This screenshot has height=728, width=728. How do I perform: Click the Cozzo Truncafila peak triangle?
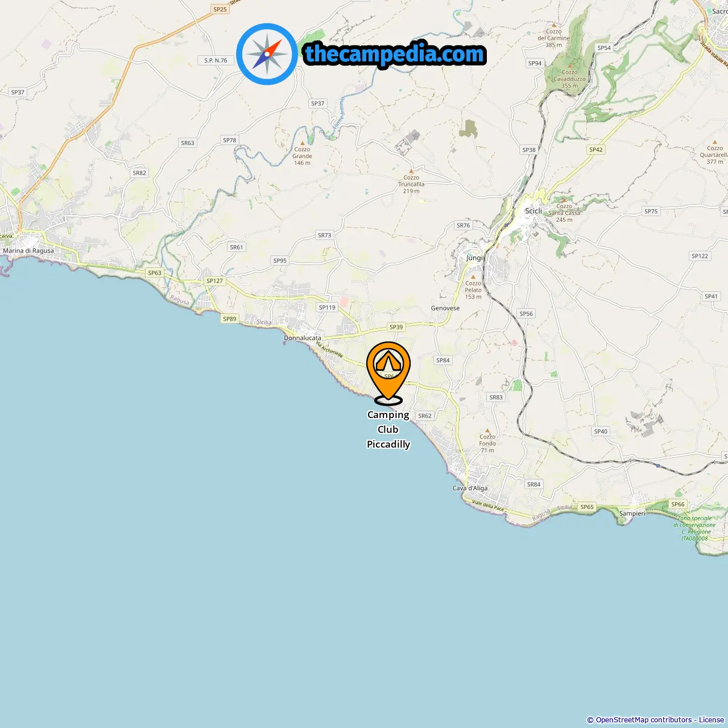pos(411,171)
